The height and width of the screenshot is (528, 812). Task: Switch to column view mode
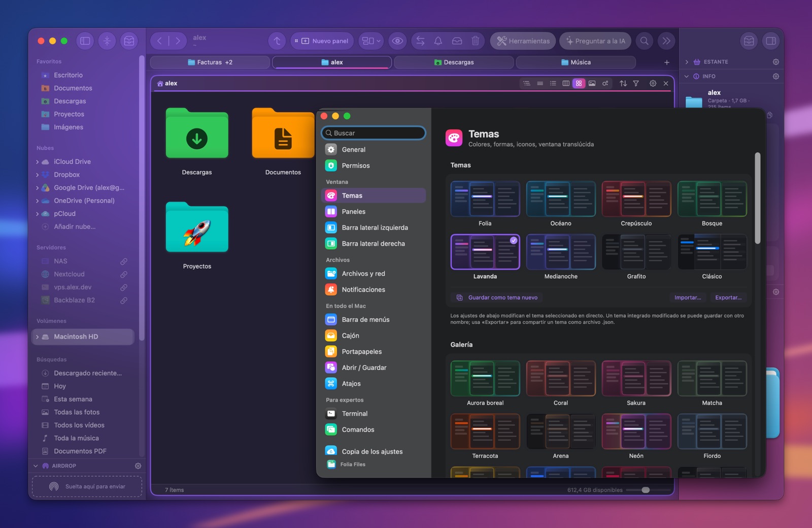tap(566, 83)
